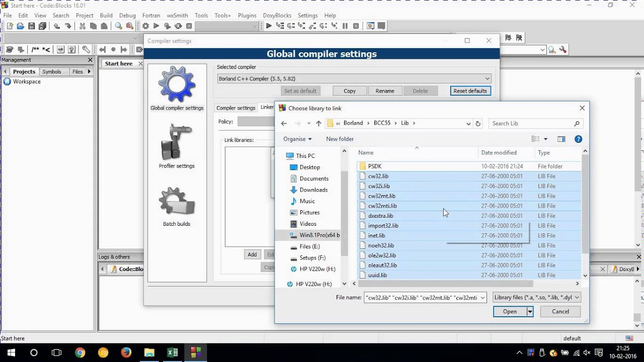The height and width of the screenshot is (362, 644).
Task: Click the navigation pane vertical scrollbar
Action: pyautogui.click(x=345, y=214)
